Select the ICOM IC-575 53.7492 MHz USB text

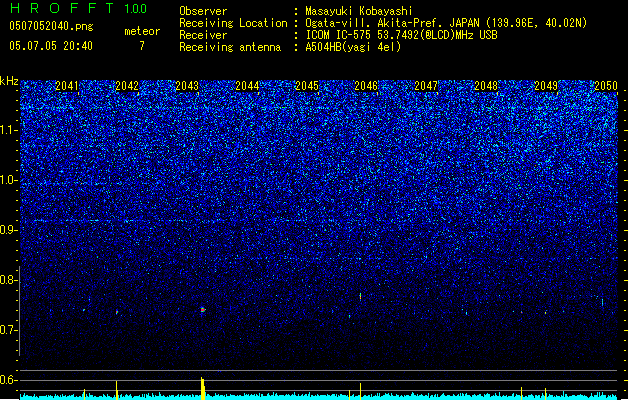point(401,35)
